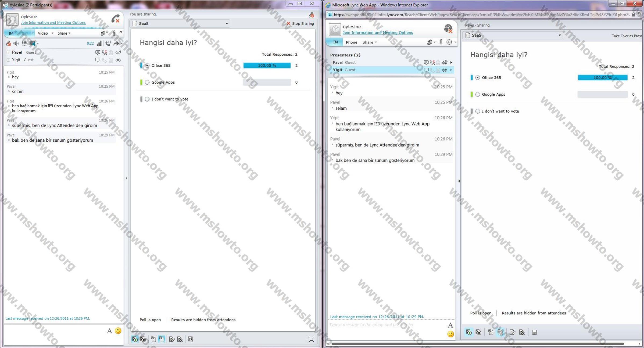Click the close poll icon in Lync client toolbar
Viewport: 644px width, 348px height.
tap(143, 339)
